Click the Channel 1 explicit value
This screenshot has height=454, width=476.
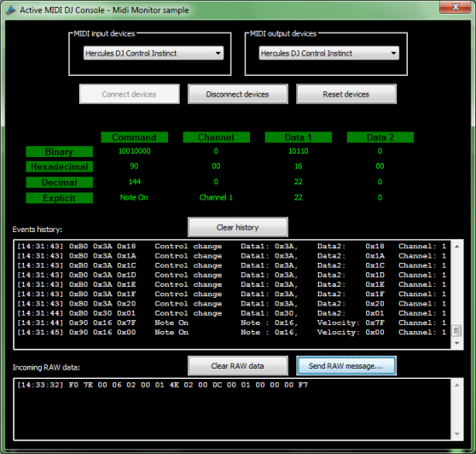(216, 197)
